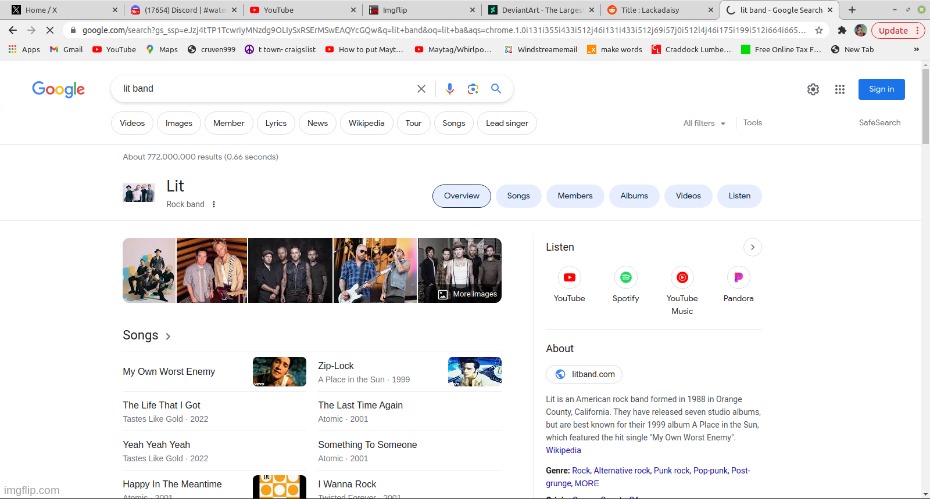This screenshot has width=930, height=499.
Task: Open a new browser tab with plus
Action: click(852, 9)
